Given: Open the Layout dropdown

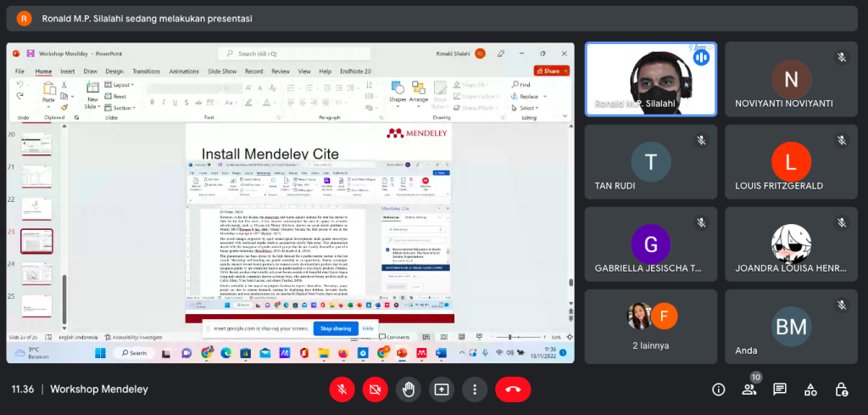Looking at the screenshot, I should point(120,85).
